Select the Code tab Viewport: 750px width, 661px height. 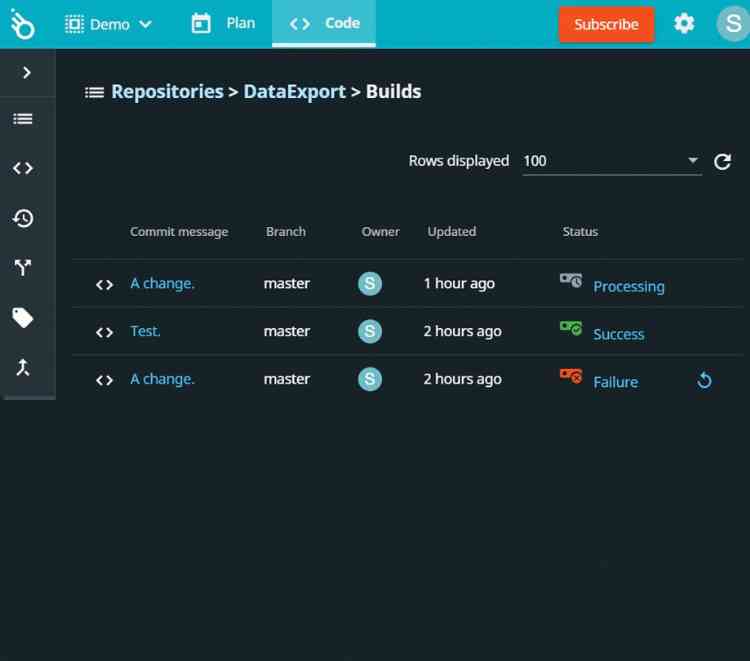tap(324, 23)
